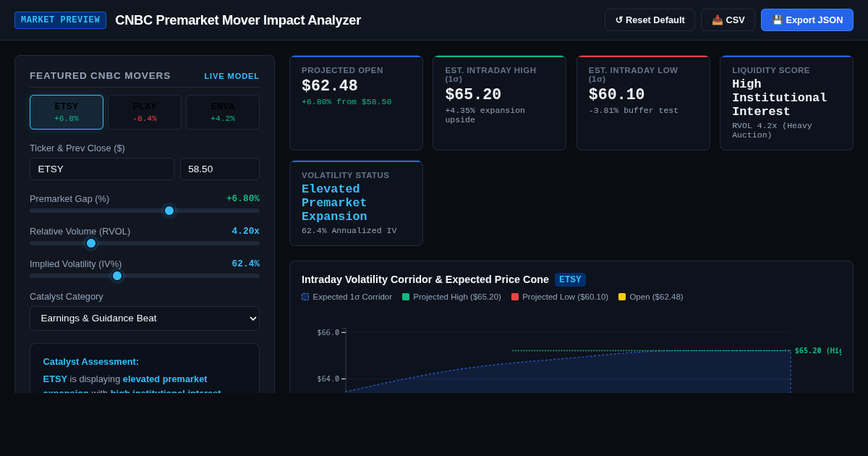
Task: Click the Est. Intraday High value $65.20
Action: tap(473, 95)
